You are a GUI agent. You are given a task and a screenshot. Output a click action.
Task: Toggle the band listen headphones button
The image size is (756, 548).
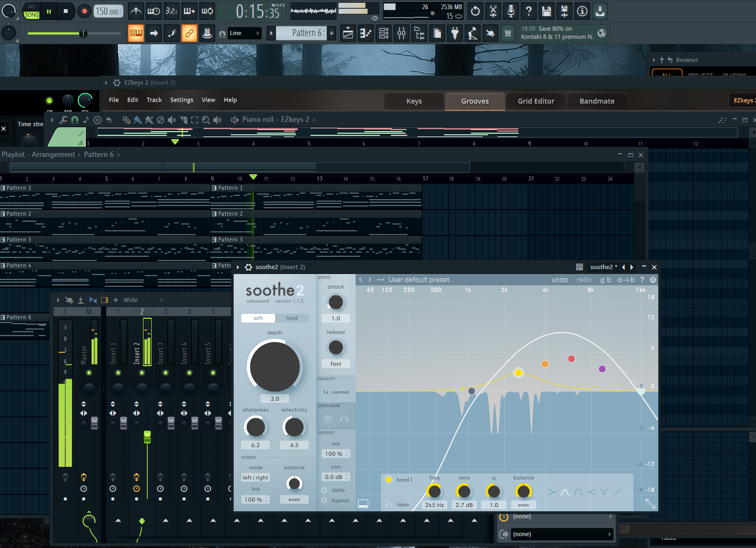389,505
